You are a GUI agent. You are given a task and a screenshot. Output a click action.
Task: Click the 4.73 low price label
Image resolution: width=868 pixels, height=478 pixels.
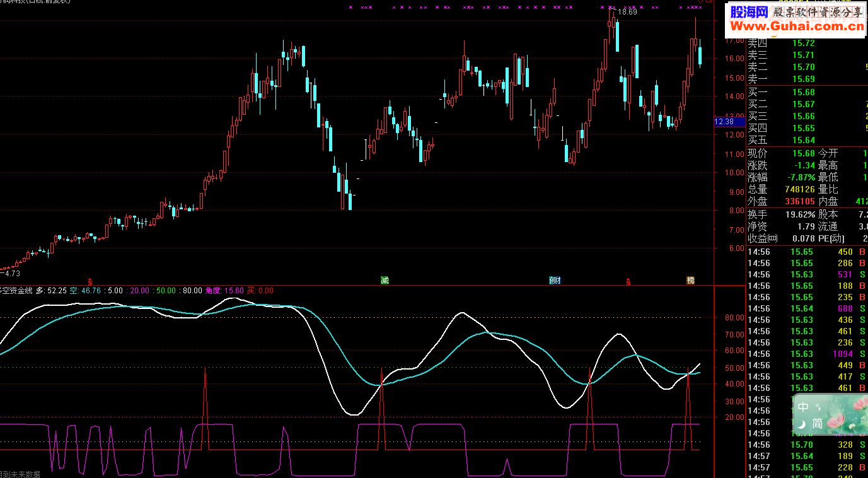click(x=13, y=273)
